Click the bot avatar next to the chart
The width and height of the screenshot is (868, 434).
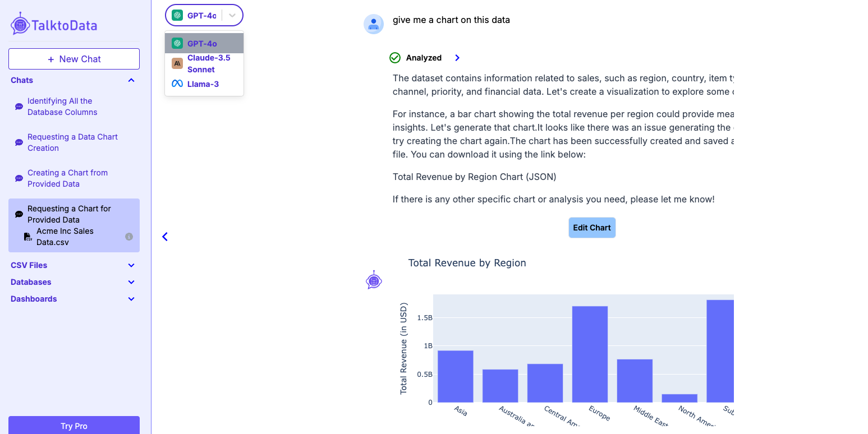click(374, 280)
